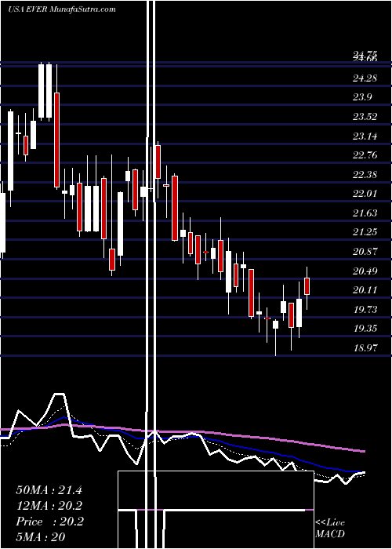Click the Price : 20.2 readout
This screenshot has width=392, height=549.
[49, 522]
